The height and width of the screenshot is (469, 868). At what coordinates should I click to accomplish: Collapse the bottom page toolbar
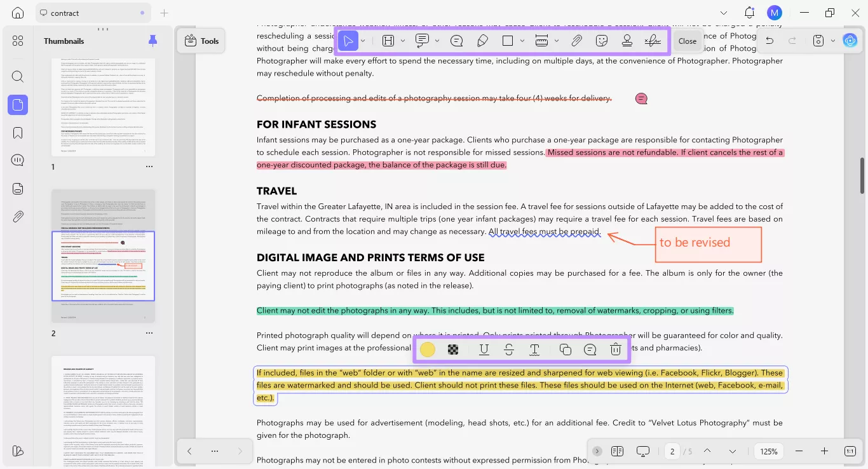tap(597, 451)
